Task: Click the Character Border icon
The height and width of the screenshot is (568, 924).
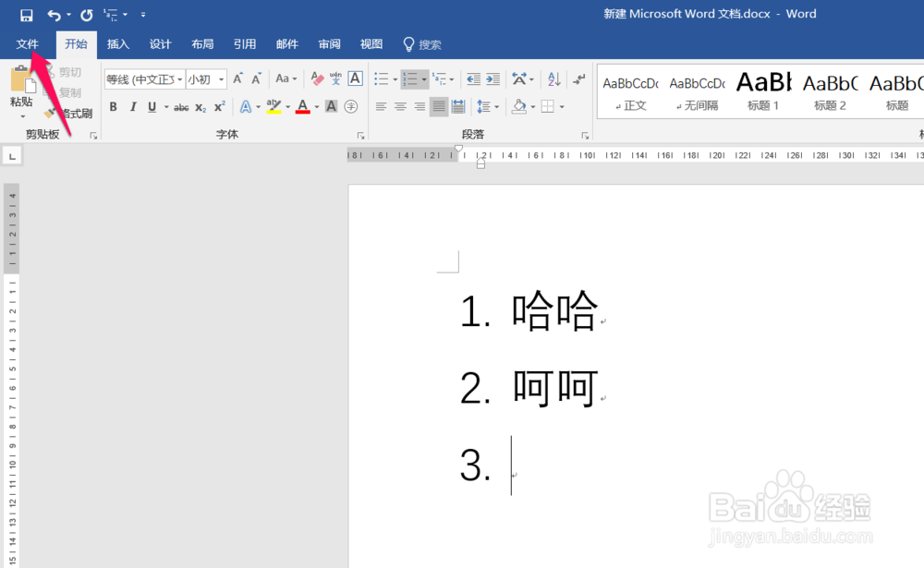Action: (355, 79)
